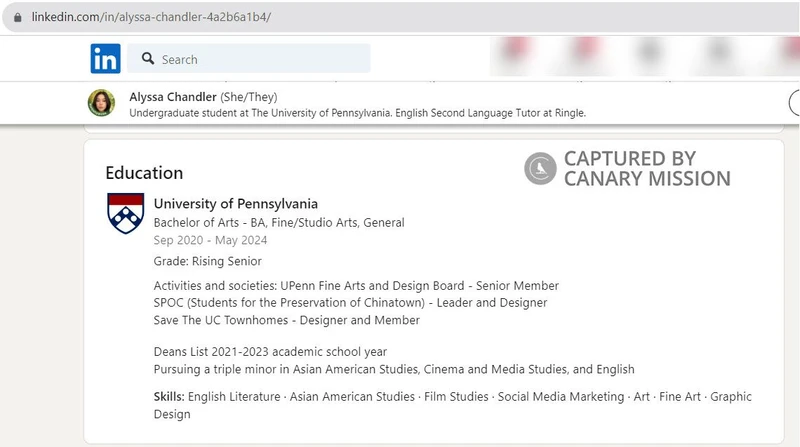Viewport: 800px width, 447px height.
Task: Click 'SPOC (Students for the Preservation of Chinatown)' line
Action: pyautogui.click(x=350, y=303)
